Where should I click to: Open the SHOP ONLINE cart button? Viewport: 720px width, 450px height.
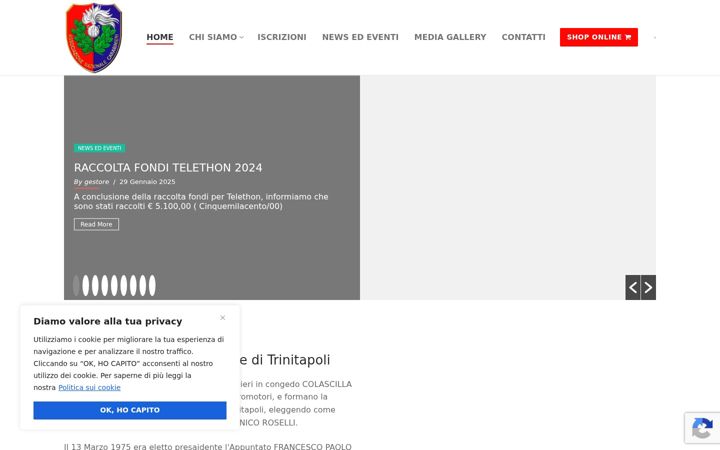(599, 37)
